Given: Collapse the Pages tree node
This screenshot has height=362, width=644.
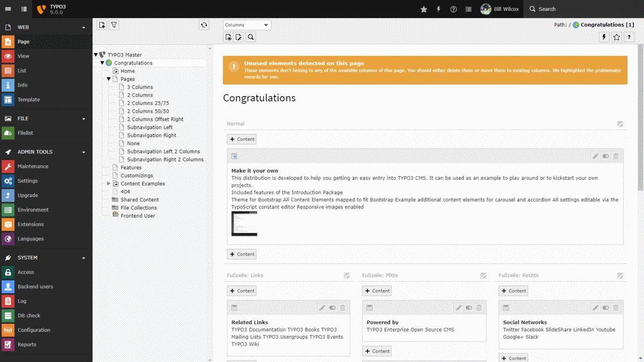Looking at the screenshot, I should point(109,79).
